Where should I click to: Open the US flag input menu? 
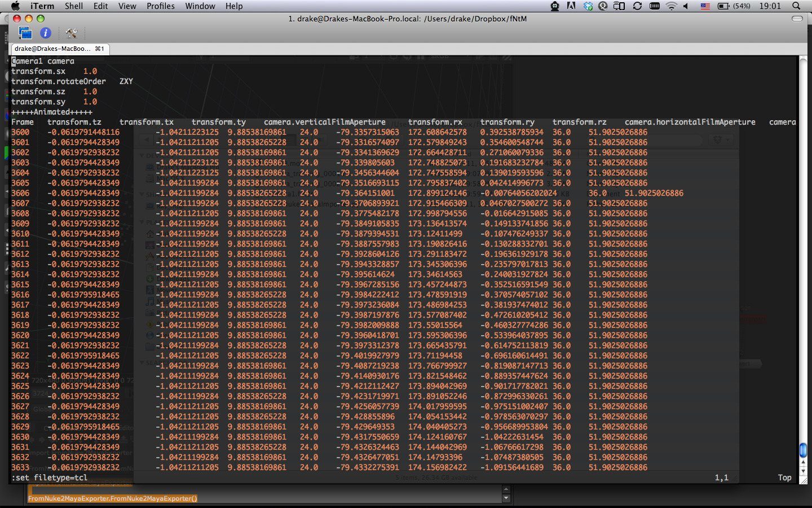point(705,6)
